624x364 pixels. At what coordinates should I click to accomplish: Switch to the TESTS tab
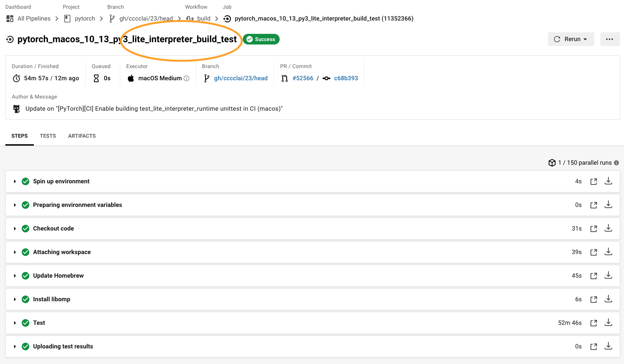click(48, 136)
